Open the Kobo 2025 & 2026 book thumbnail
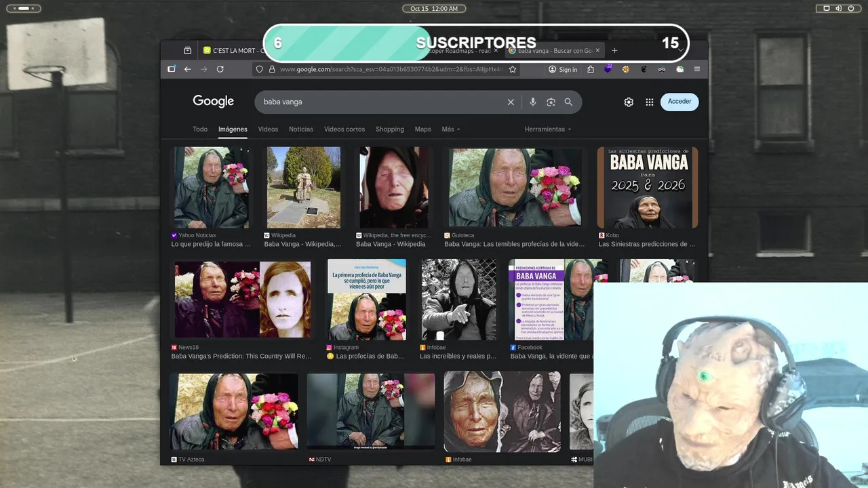 point(647,188)
